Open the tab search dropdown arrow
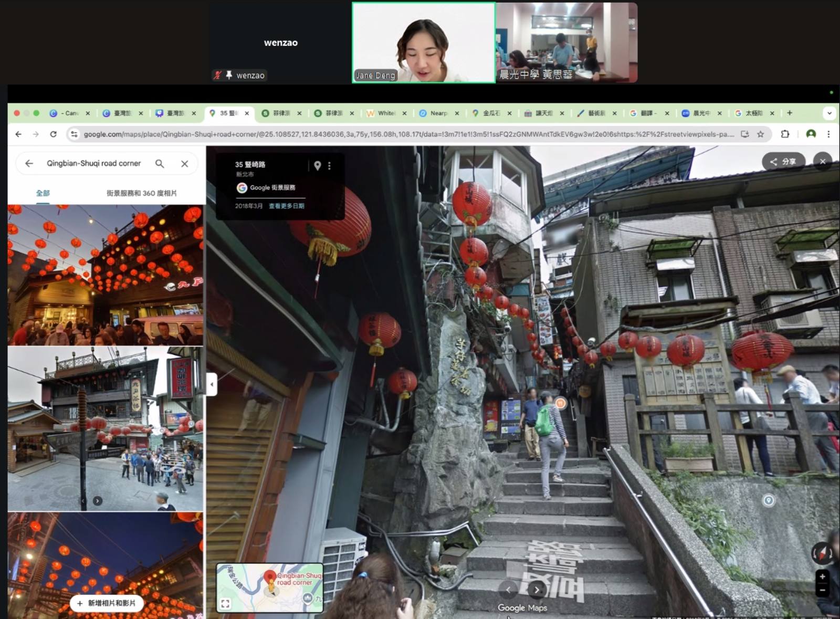The width and height of the screenshot is (840, 619). coord(829,113)
